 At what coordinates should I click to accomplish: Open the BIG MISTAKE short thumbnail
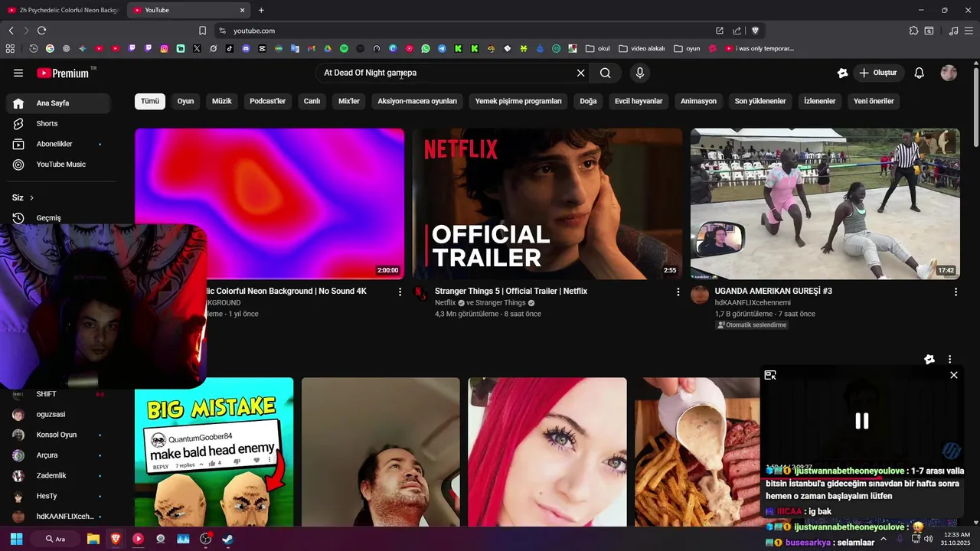click(x=214, y=452)
